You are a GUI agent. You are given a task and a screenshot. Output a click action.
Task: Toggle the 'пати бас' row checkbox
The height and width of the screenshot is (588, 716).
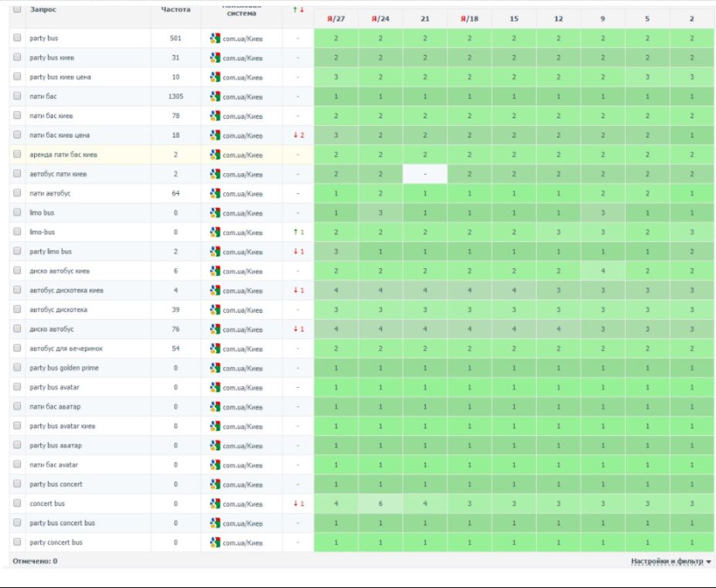pos(17,96)
